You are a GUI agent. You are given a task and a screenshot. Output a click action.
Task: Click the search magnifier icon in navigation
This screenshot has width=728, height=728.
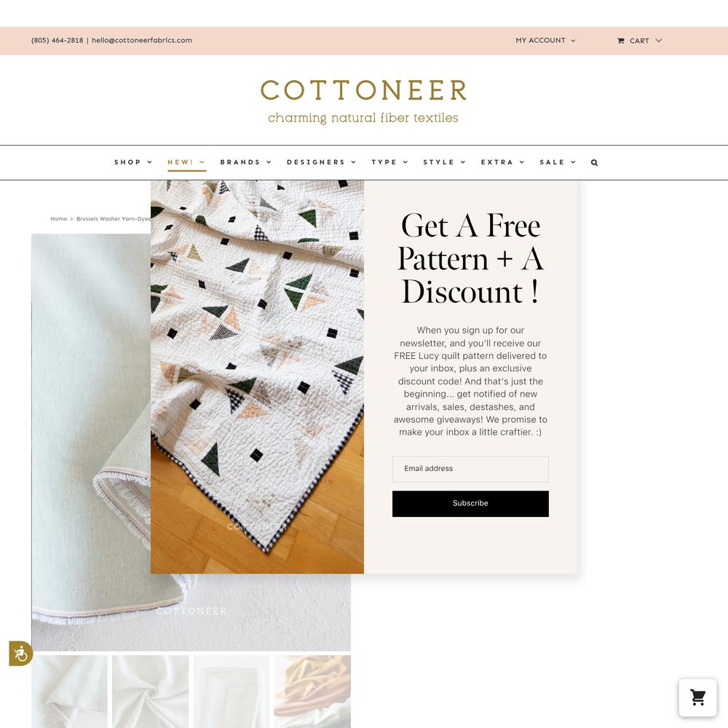(594, 162)
